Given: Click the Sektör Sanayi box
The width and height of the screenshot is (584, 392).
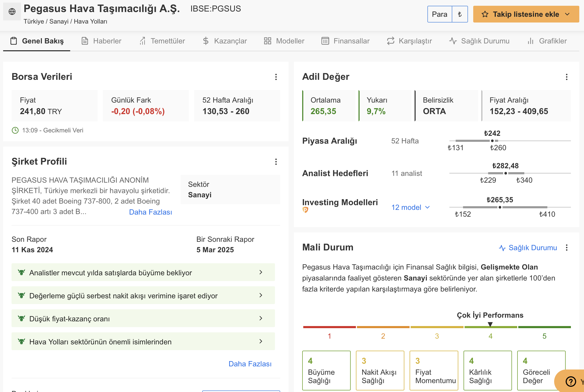Looking at the screenshot, I should [230, 189].
